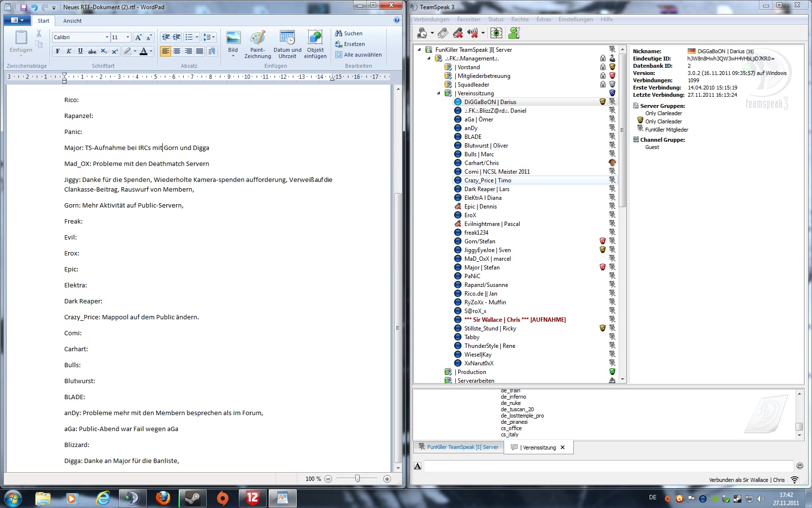The width and height of the screenshot is (812, 508).
Task: Increase the paragraph indent
Action: (x=177, y=37)
